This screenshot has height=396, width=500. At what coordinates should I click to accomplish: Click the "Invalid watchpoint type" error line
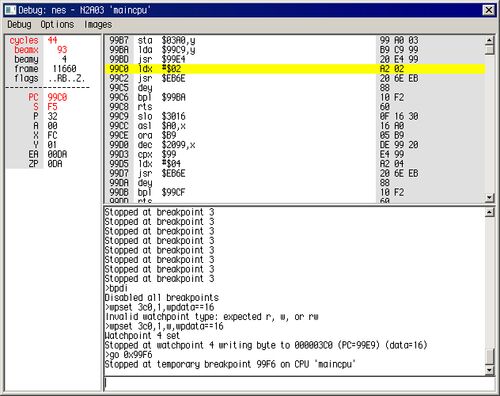(212, 317)
